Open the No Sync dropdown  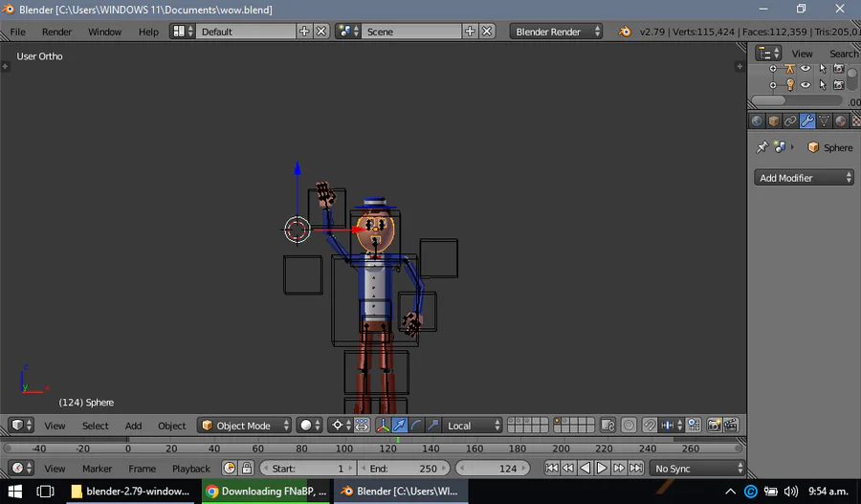697,469
